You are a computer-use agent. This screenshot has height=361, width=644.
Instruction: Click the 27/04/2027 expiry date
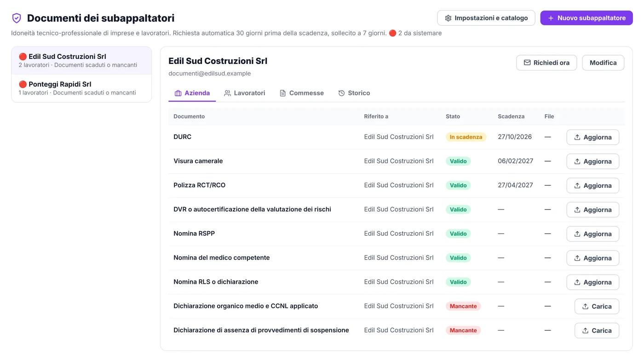pos(515,185)
